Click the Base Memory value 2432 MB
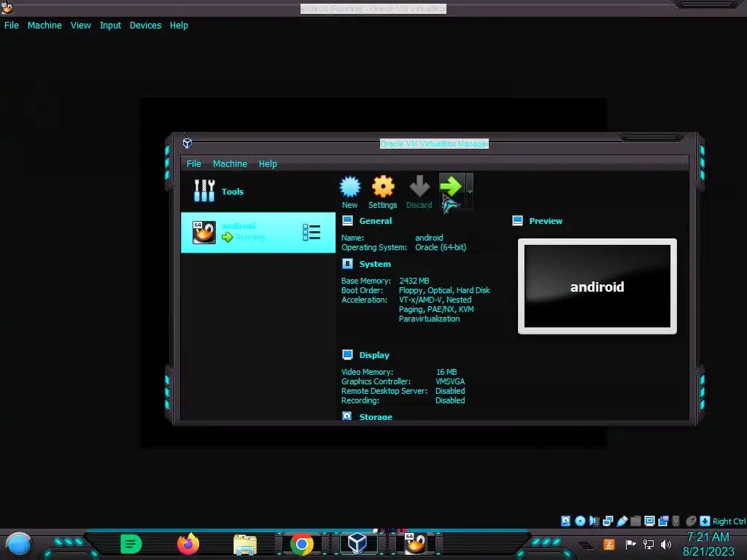 point(414,281)
